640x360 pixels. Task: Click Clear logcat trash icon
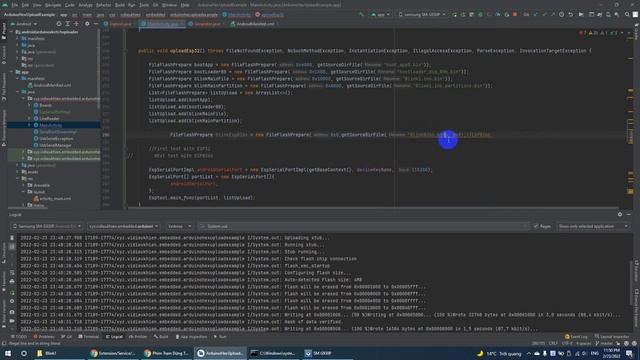point(12,238)
